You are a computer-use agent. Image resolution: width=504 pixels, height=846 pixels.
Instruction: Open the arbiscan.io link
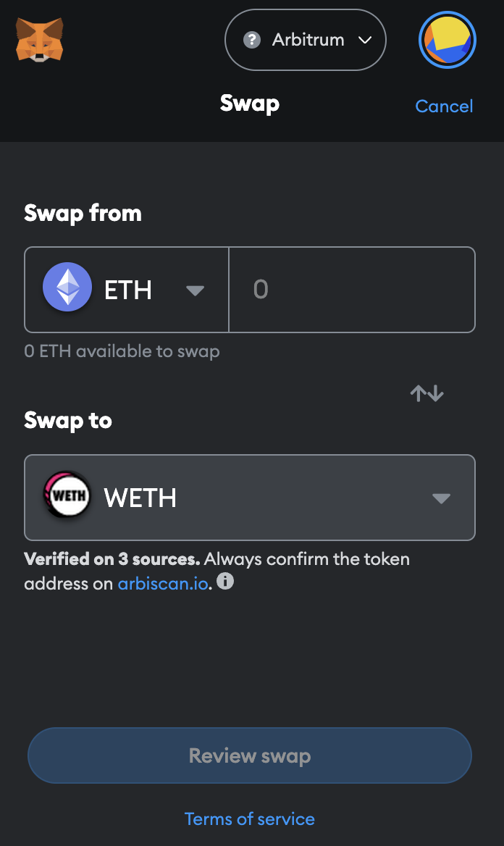164,583
